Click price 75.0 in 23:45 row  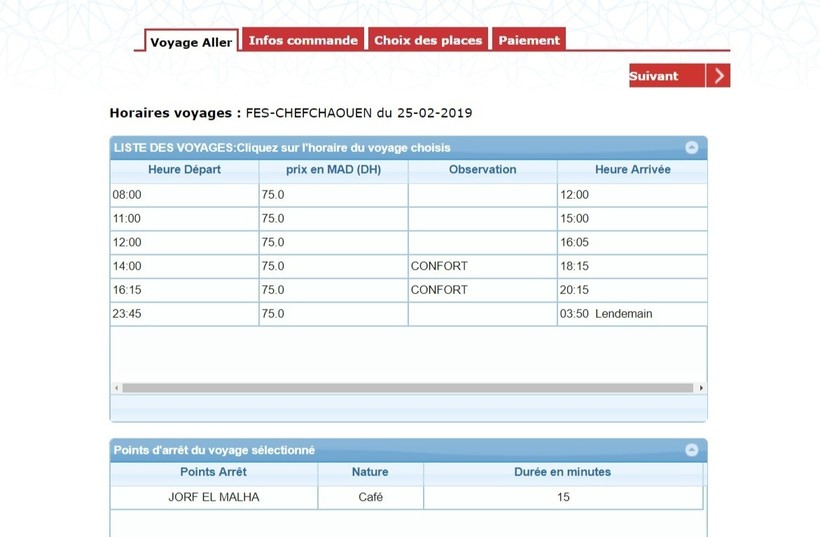pyautogui.click(x=273, y=314)
